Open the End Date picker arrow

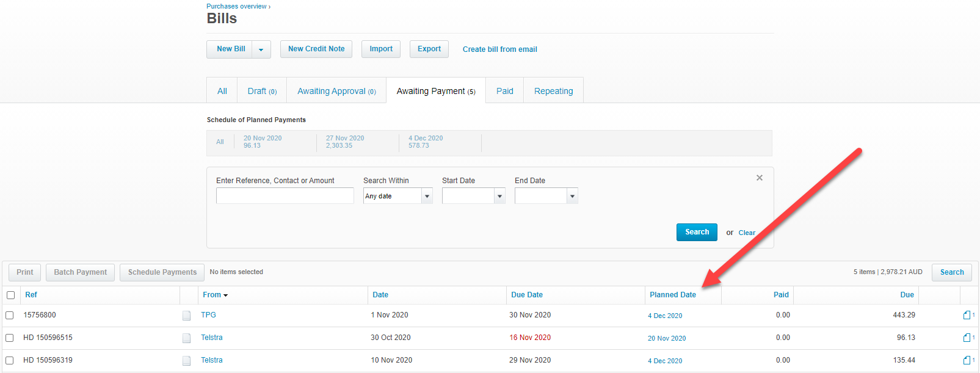[x=572, y=196]
